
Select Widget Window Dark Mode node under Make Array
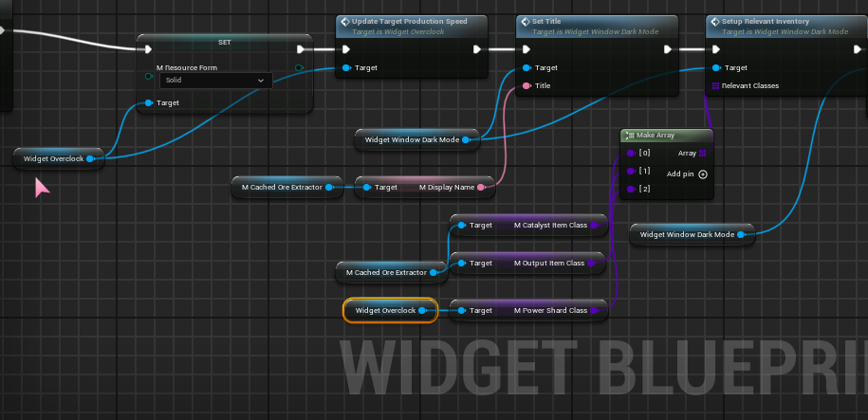[x=693, y=234]
